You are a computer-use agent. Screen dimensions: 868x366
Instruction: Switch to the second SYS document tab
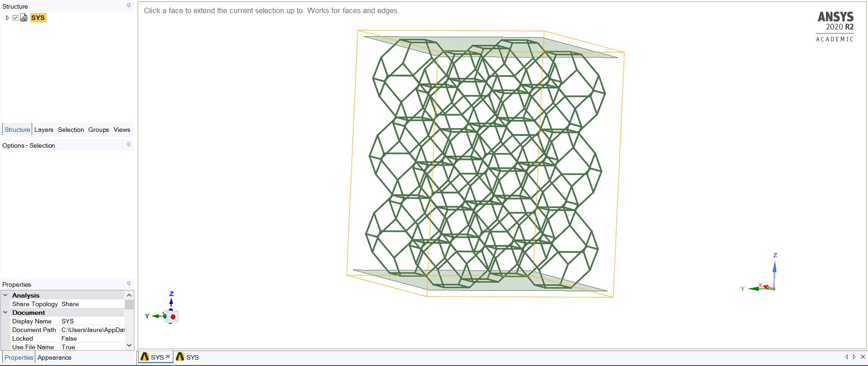pos(187,357)
